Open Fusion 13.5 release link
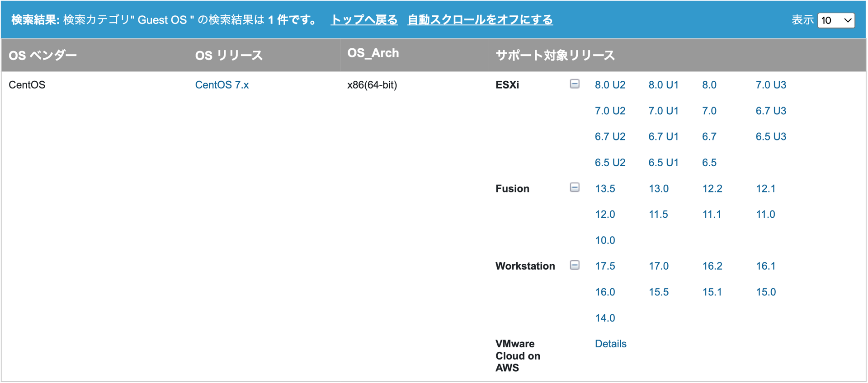This screenshot has width=868, height=383. click(605, 188)
